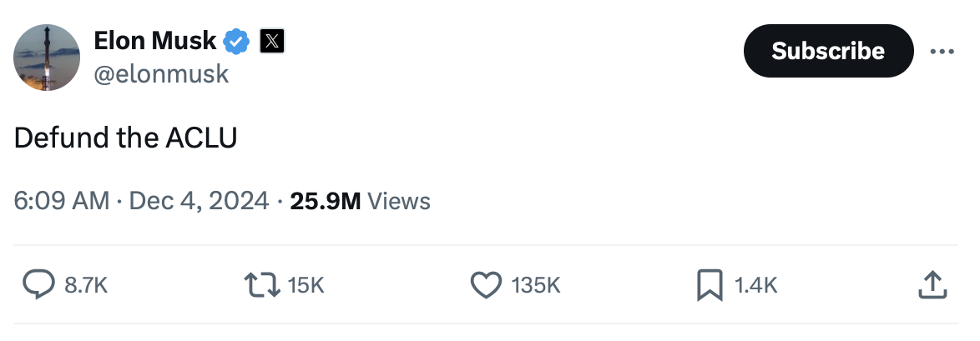View the 25.9M Views analytics

point(360,201)
